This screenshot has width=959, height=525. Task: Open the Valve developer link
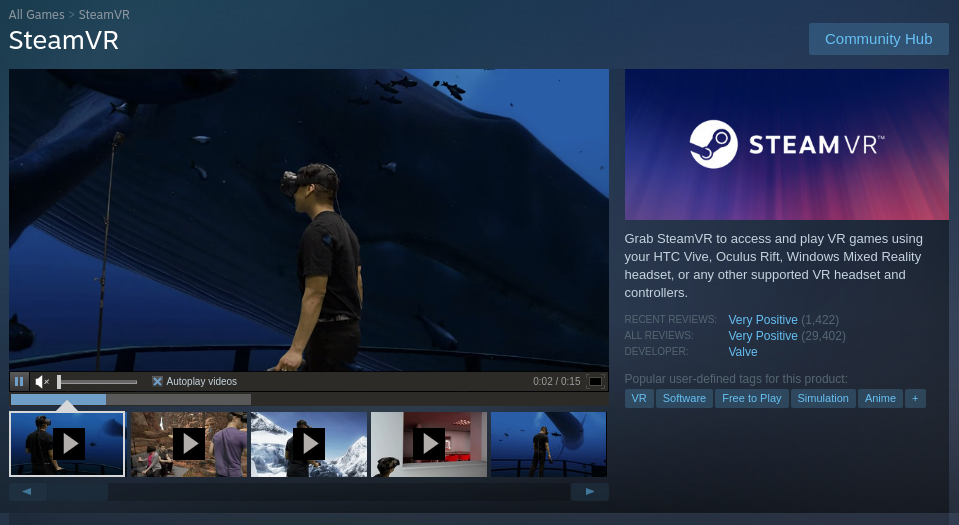point(743,352)
